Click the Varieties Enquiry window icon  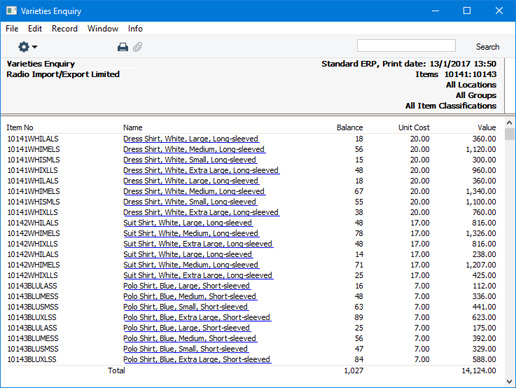pos(11,11)
